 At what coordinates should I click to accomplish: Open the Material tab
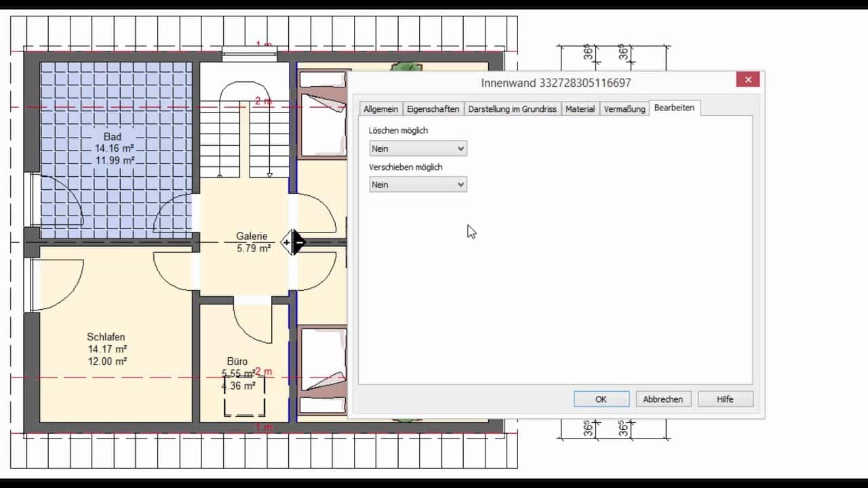point(580,108)
